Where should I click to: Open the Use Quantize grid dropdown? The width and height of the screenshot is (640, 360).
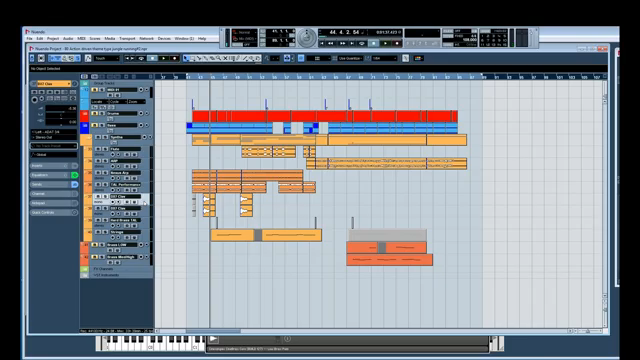pos(350,58)
